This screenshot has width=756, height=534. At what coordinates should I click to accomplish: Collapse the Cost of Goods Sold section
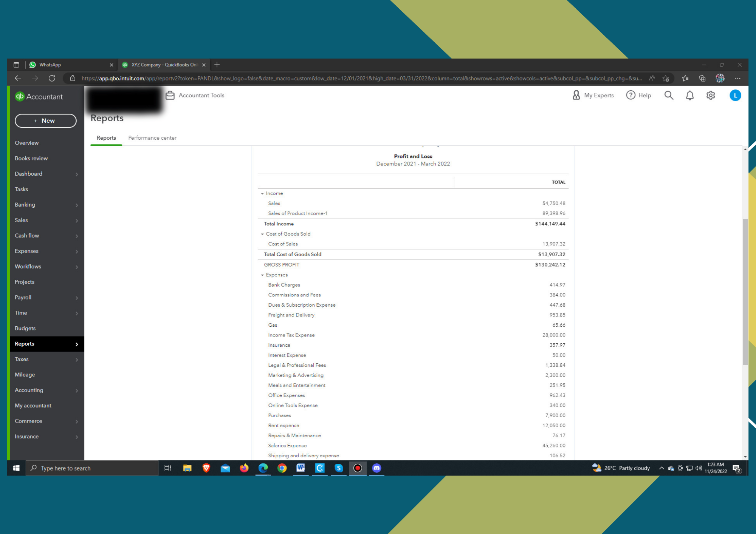262,234
